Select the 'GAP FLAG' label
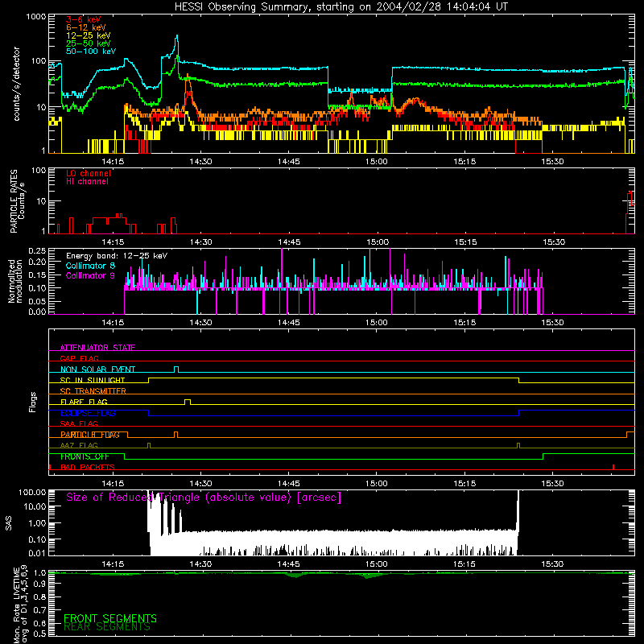This screenshot has width=644, height=644. coord(79,358)
